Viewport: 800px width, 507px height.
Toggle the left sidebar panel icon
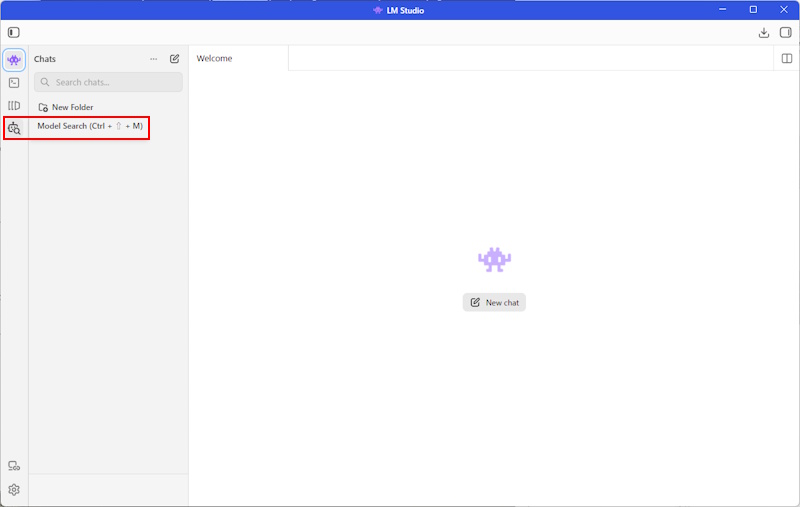pos(14,32)
